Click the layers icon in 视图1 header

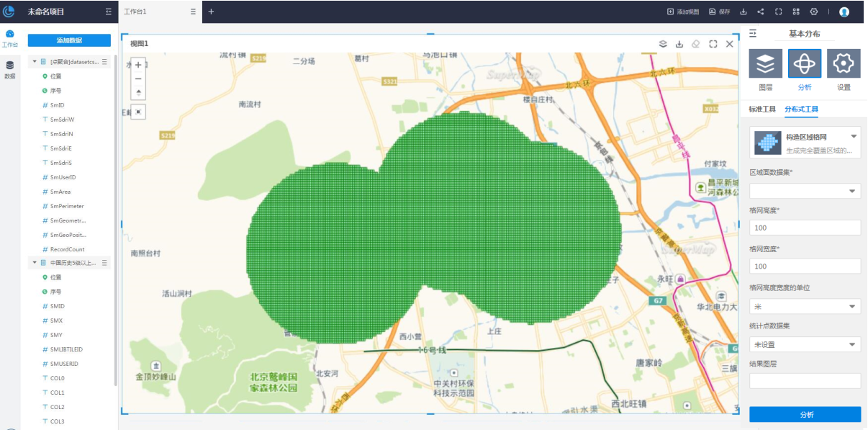pyautogui.click(x=663, y=44)
